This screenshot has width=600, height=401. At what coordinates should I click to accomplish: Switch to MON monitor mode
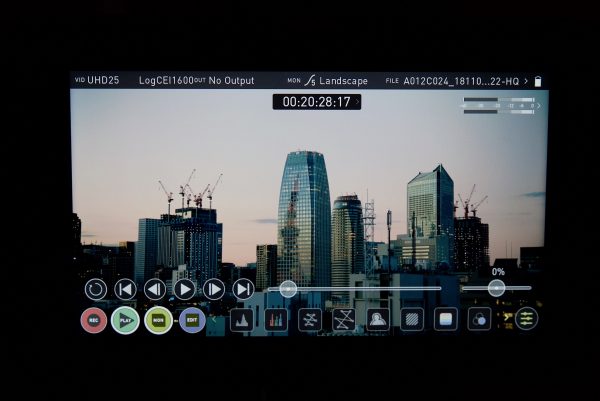(x=157, y=320)
